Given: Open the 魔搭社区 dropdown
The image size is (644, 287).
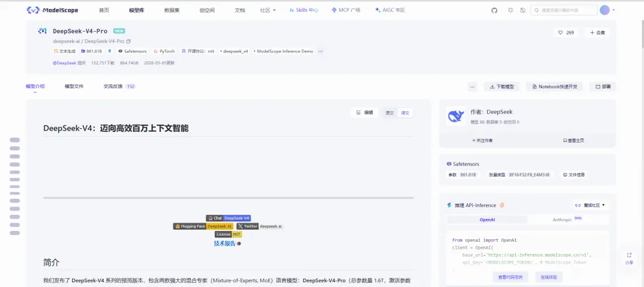Looking at the screenshot, I should [590, 205].
